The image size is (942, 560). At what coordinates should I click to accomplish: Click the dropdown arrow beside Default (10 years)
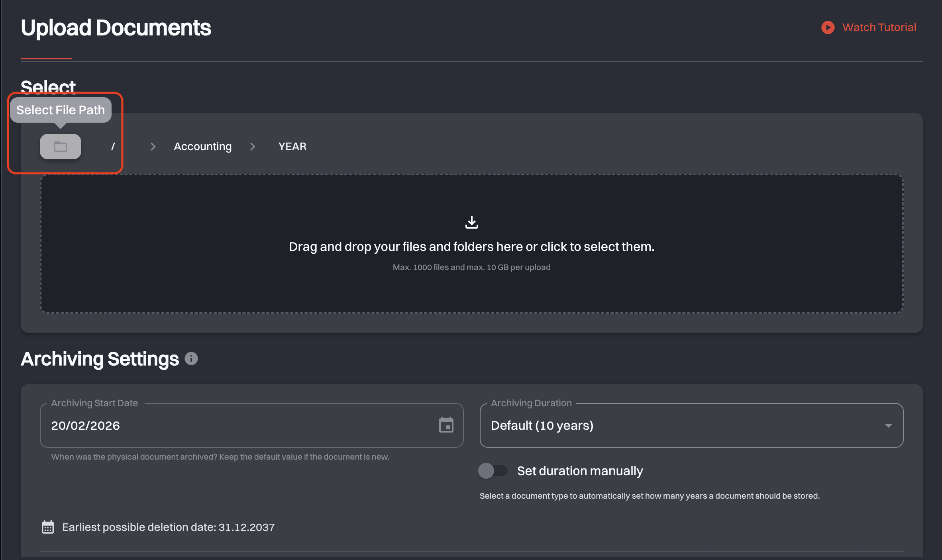(888, 425)
